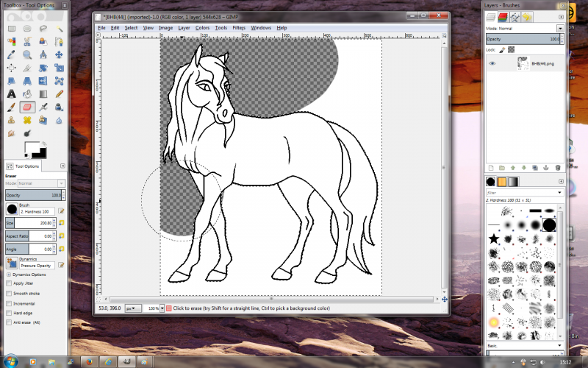
Task: Hide the BHB(44).png layer via eye icon
Action: click(492, 63)
